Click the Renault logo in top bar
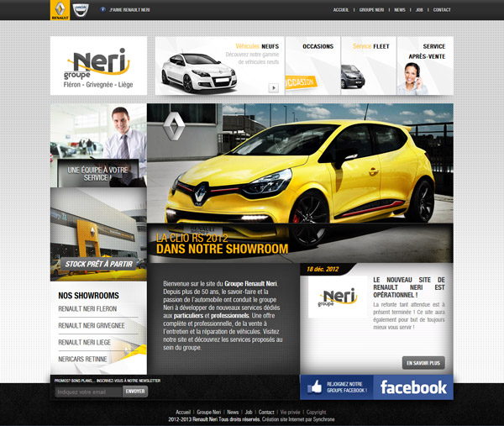Screen dimensions: 504x426 (60, 10)
